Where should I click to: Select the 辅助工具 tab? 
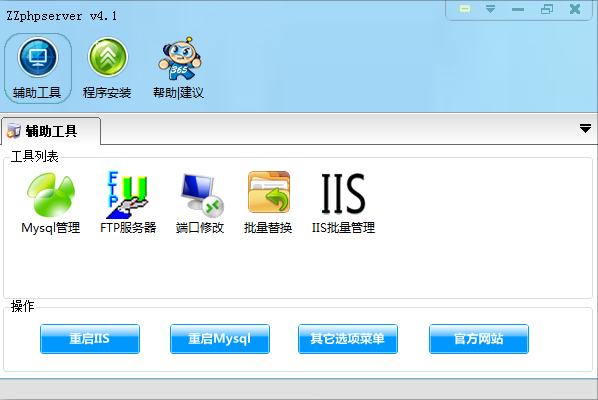tap(51, 131)
